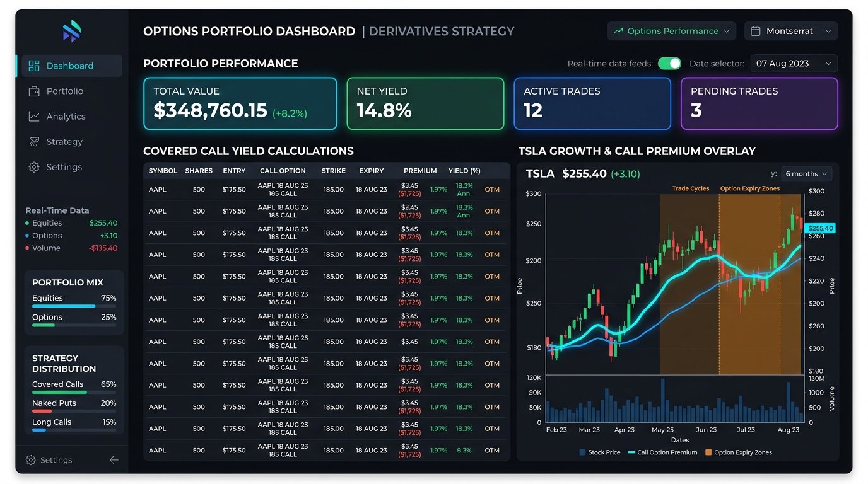
Task: Click the Option Expiry Zones legend swatch
Action: pos(708,452)
